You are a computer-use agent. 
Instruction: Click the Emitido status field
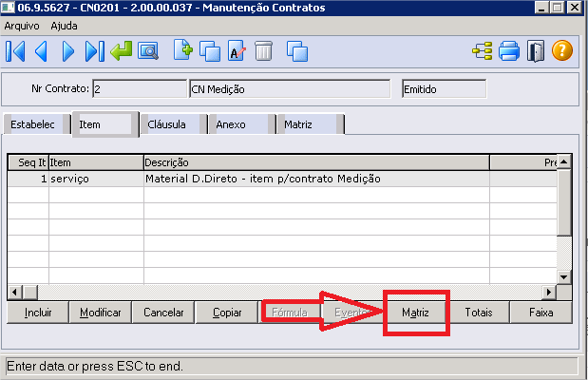pyautogui.click(x=444, y=89)
